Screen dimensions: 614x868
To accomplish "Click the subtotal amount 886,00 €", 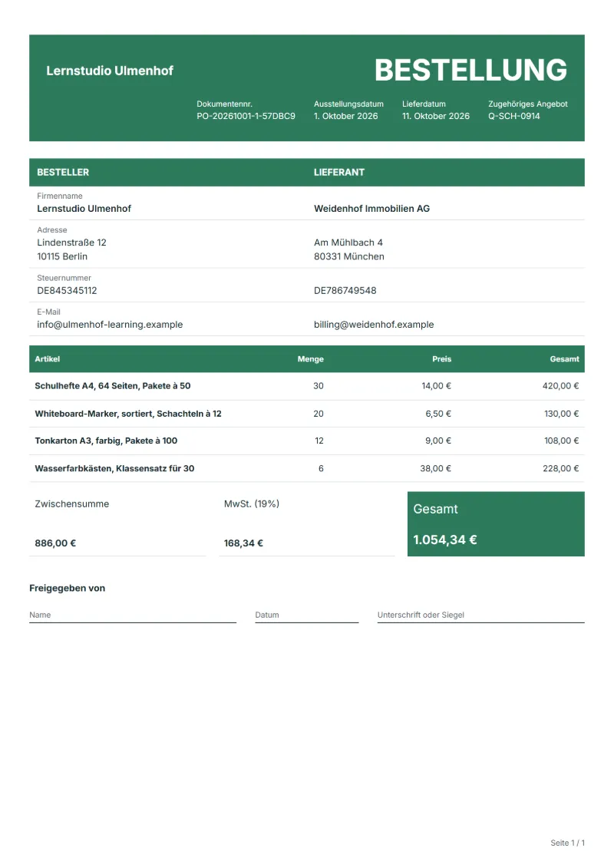I will 55,543.
